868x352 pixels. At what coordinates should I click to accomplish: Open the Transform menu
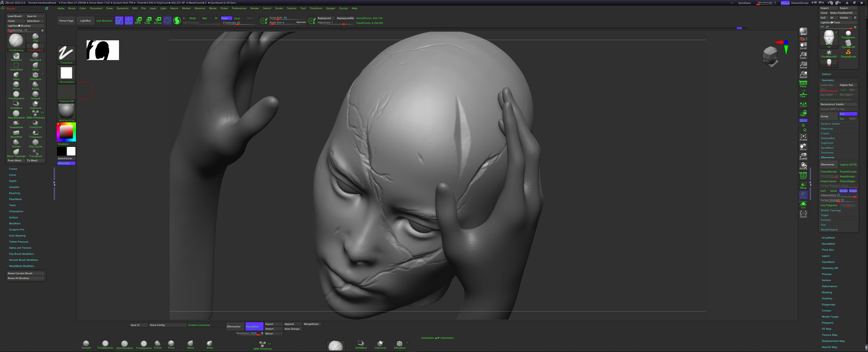(x=316, y=8)
